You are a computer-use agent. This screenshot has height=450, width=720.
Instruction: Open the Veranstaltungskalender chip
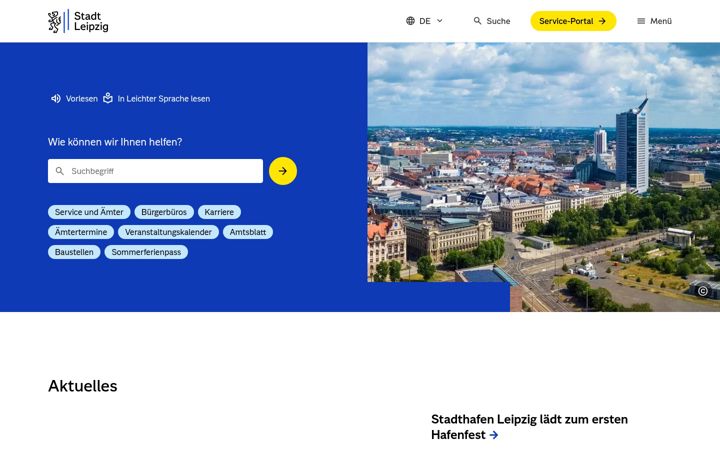tap(168, 232)
